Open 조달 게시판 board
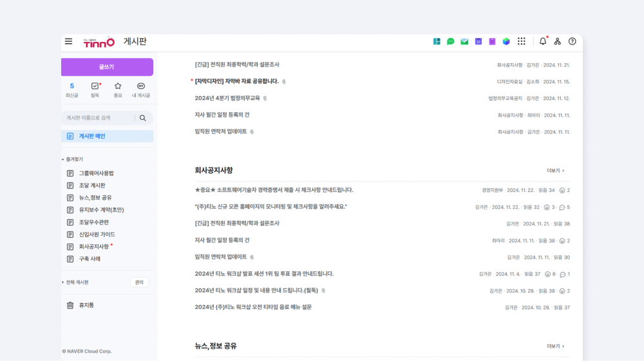Viewport: 644px width, 361px height. pos(92,186)
